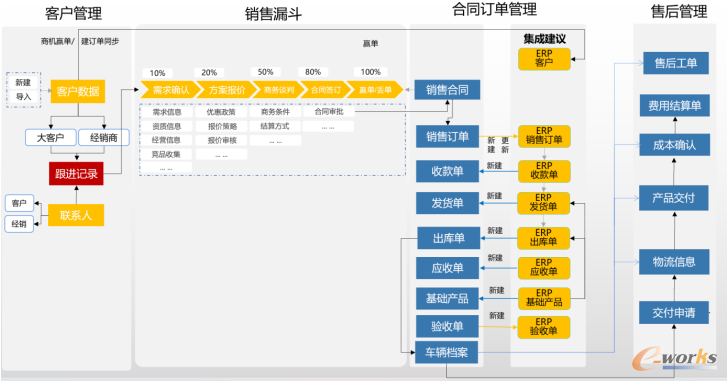Click the 赢单/丢单 funnel stage

[375, 89]
